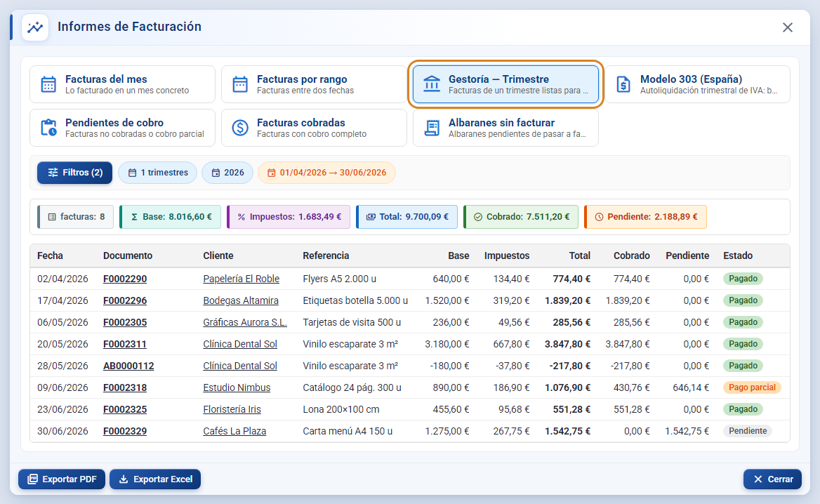Screen dimensions: 820x504
Task: Click the total 1.076,90 €
Action: (x=567, y=388)
